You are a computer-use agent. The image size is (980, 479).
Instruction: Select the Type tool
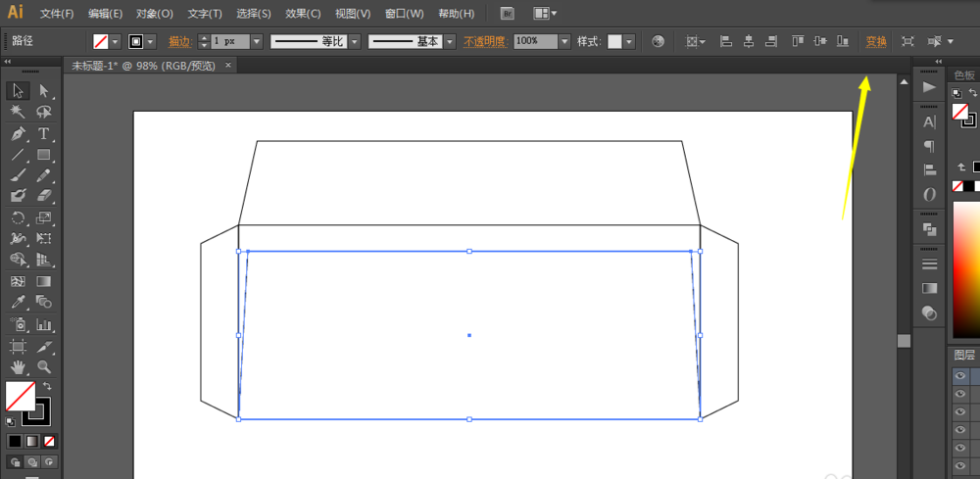(x=44, y=133)
